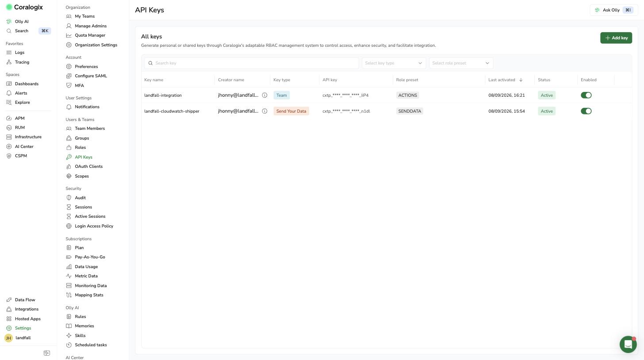Show creator info for landfall-cloudwatch-shipper

coord(264,111)
